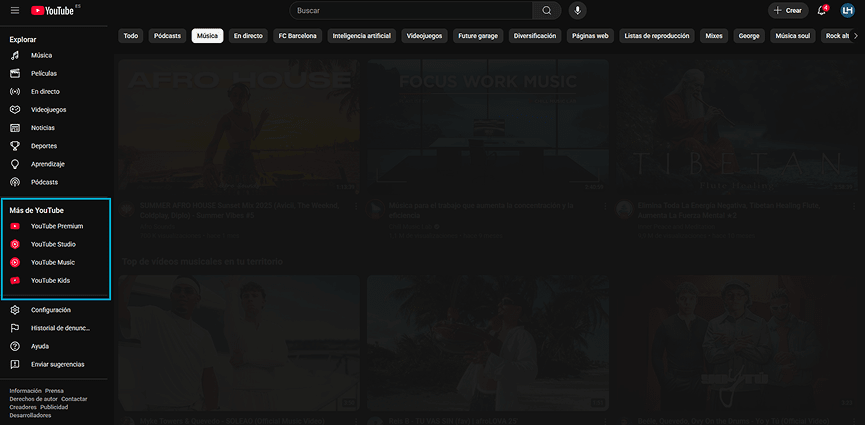This screenshot has height=425, width=865.
Task: Click the Crear button
Action: click(788, 10)
